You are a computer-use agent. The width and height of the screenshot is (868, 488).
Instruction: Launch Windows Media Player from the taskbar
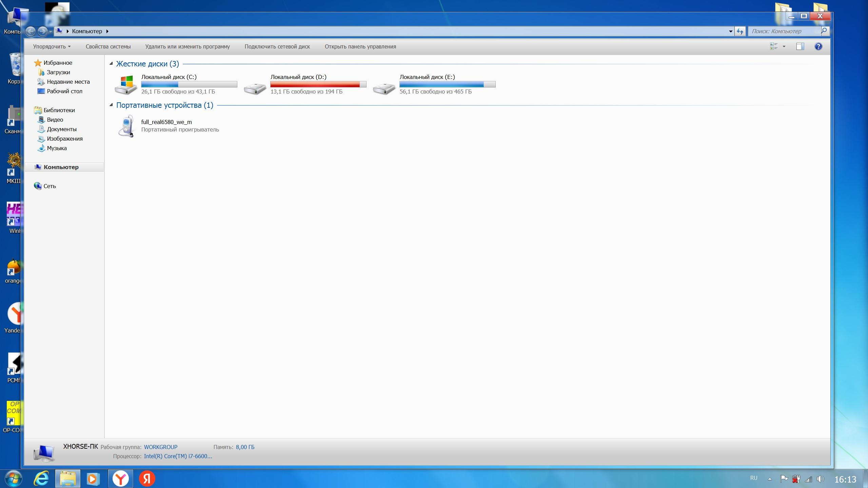93,479
